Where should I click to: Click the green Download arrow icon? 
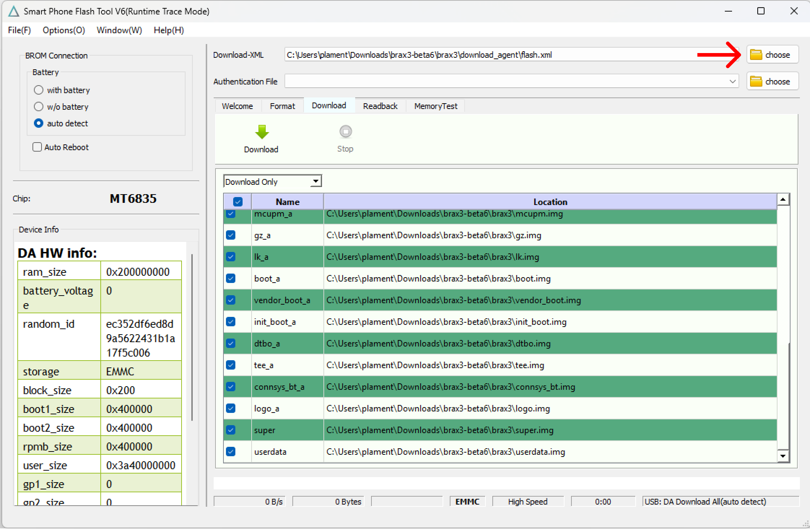coord(262,132)
